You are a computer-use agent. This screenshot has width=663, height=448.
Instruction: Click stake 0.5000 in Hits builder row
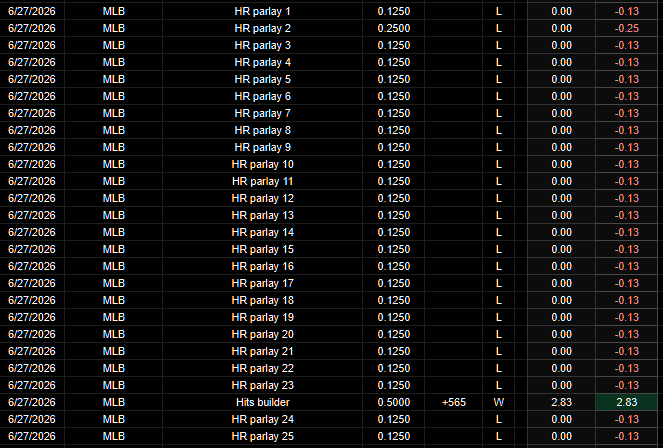(x=393, y=402)
